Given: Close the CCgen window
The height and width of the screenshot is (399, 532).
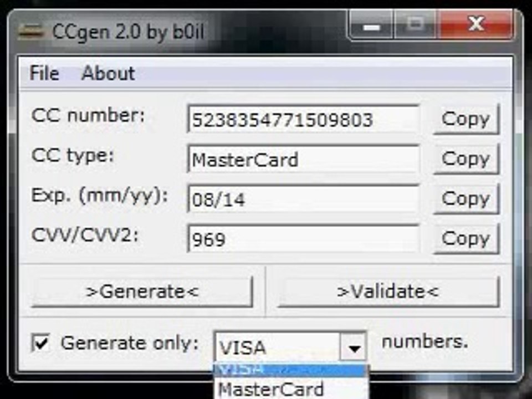Looking at the screenshot, I should pos(475,24).
